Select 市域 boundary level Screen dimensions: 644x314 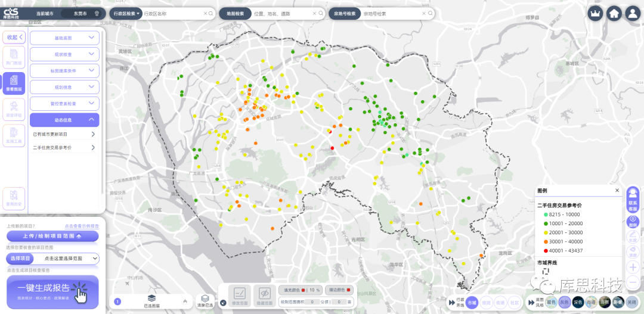pos(472,302)
